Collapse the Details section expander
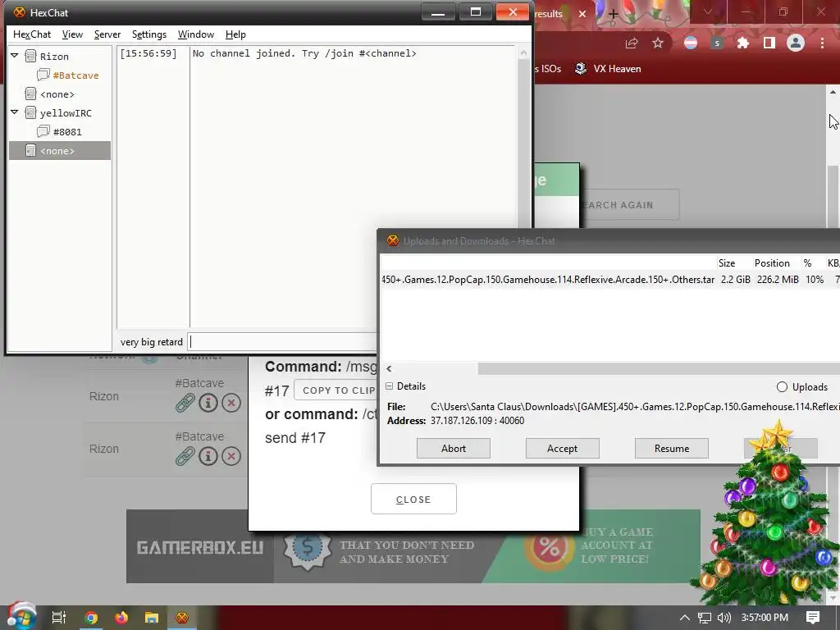The height and width of the screenshot is (630, 840). 390,386
